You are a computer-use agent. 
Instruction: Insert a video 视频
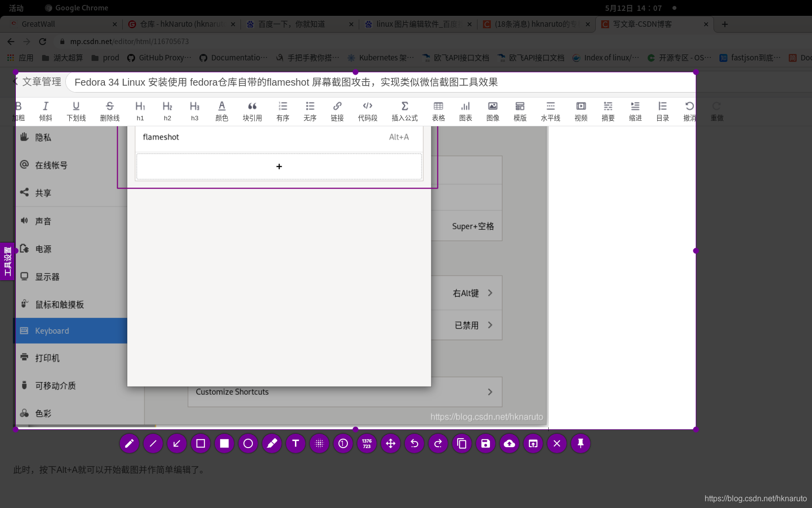pyautogui.click(x=581, y=111)
